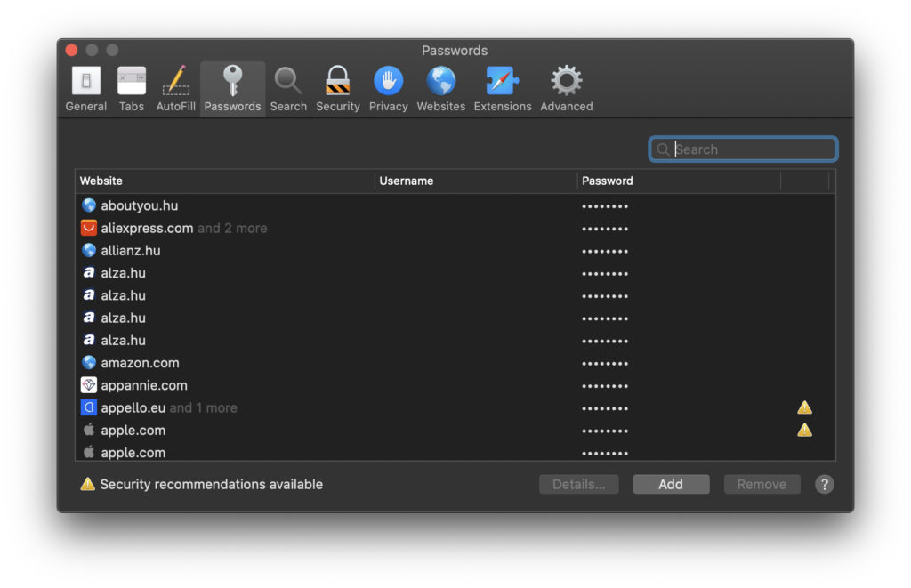
Task: Open the Advanced gear pane
Action: pyautogui.click(x=567, y=90)
